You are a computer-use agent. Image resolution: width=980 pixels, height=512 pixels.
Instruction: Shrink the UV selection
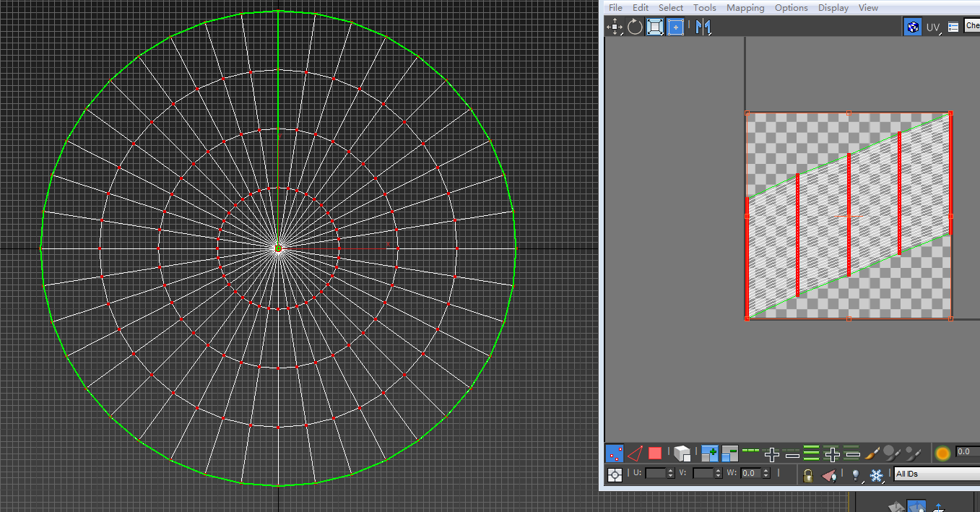(x=730, y=454)
